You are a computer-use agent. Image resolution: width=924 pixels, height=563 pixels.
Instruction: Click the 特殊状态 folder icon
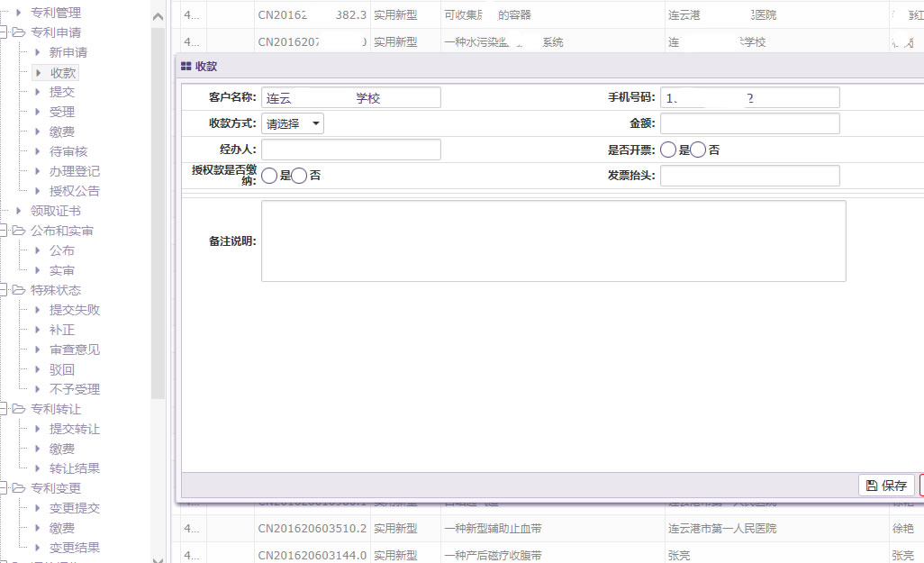18,290
